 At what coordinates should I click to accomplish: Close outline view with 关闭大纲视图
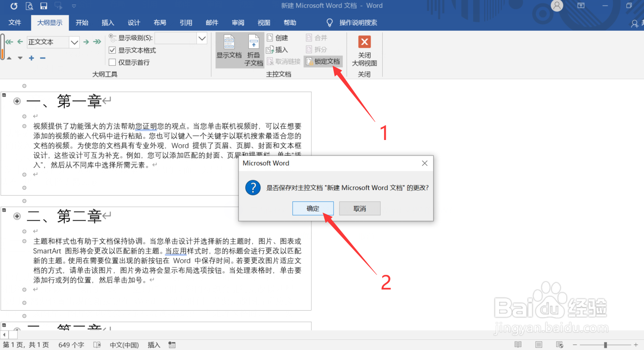(x=365, y=51)
